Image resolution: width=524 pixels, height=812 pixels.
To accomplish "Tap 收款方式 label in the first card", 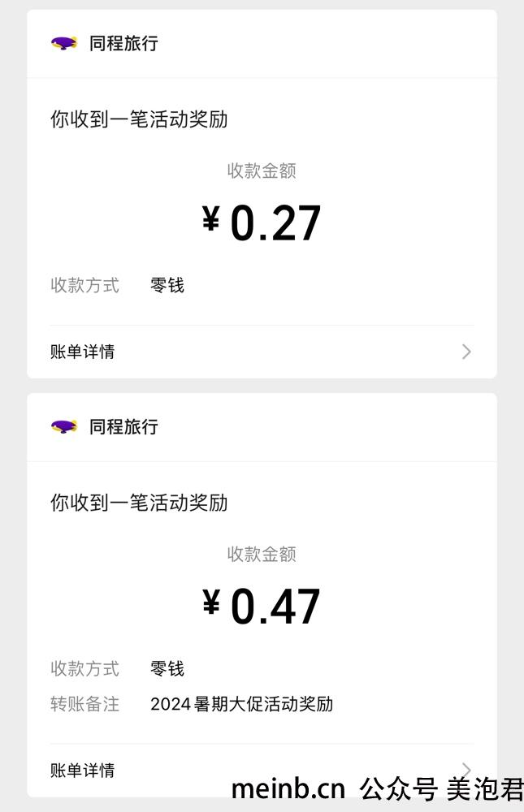I will coord(85,285).
